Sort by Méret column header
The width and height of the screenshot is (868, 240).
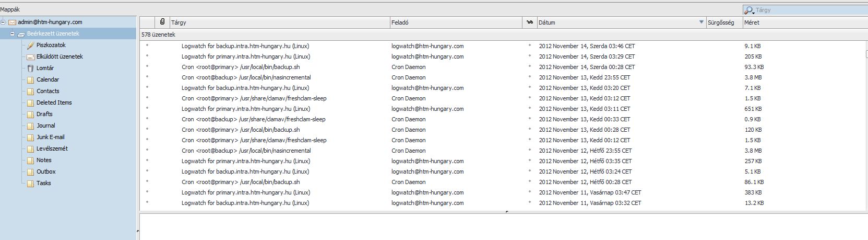point(804,22)
